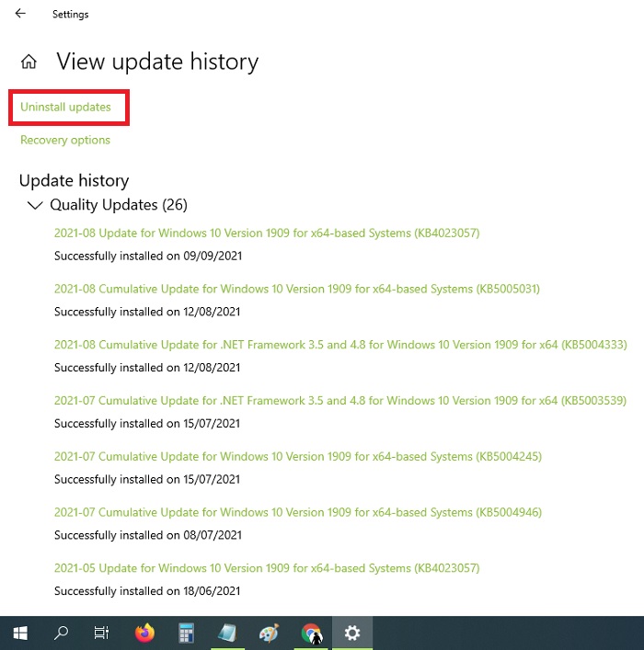Open Task View from the taskbar
The height and width of the screenshot is (650, 644).
tap(101, 633)
